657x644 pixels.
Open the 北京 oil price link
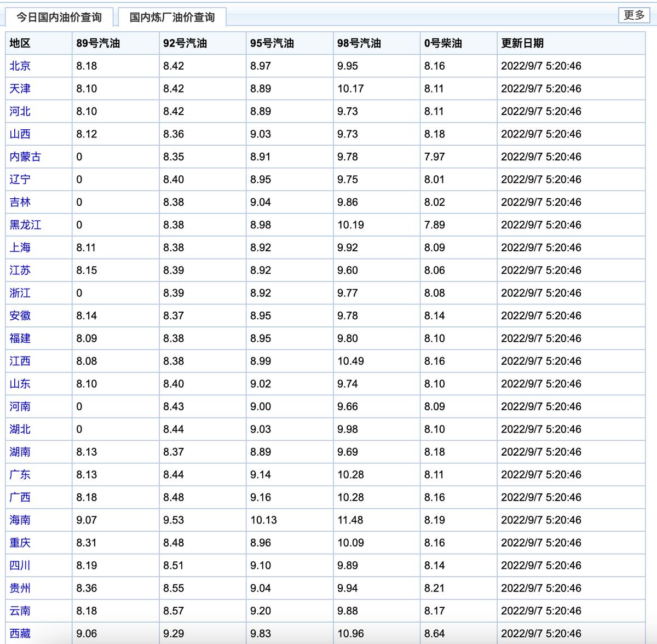(x=19, y=66)
